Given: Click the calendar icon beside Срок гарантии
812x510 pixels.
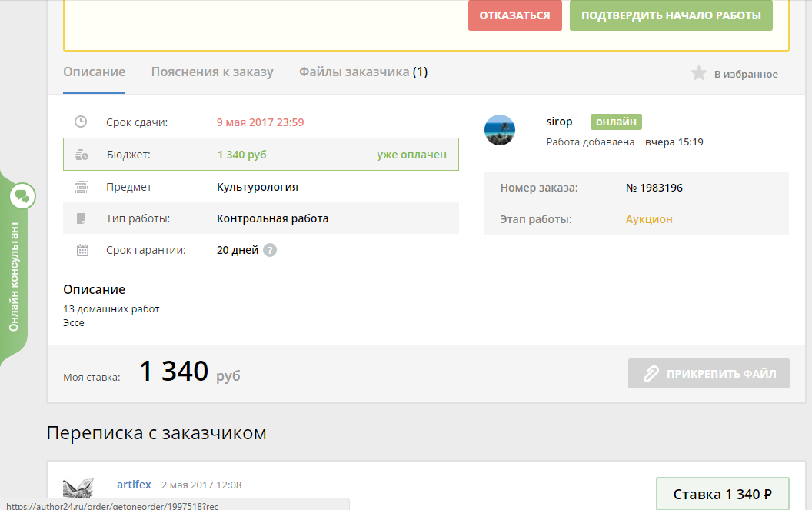Looking at the screenshot, I should point(82,250).
